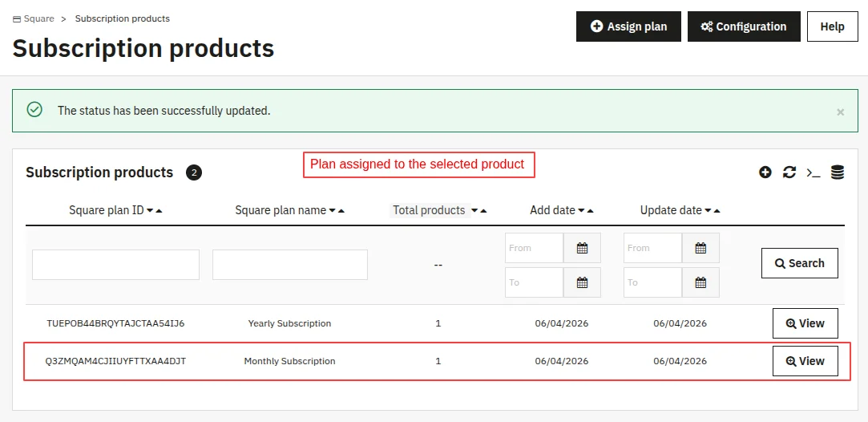The width and height of the screenshot is (868, 422).
Task: Click Update date To input field
Action: (652, 282)
